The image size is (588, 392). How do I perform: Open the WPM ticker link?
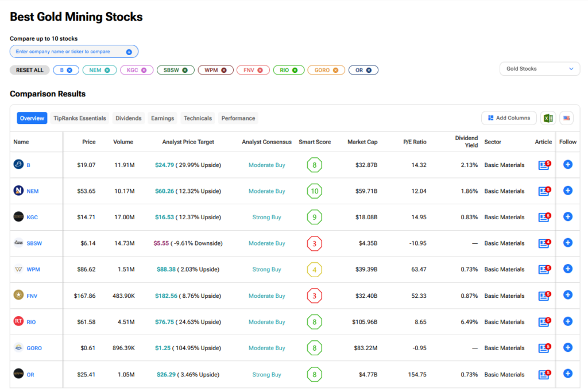tap(33, 269)
